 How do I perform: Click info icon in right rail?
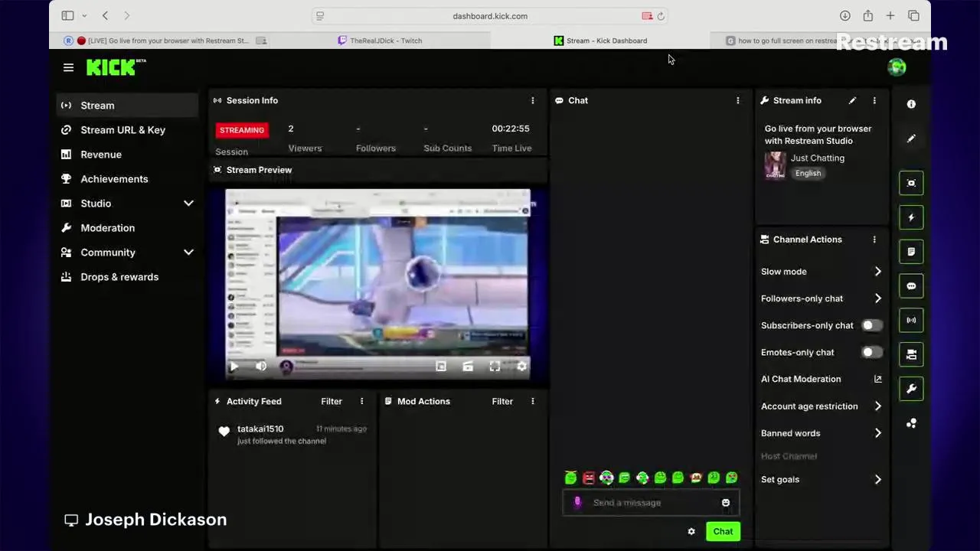point(911,104)
